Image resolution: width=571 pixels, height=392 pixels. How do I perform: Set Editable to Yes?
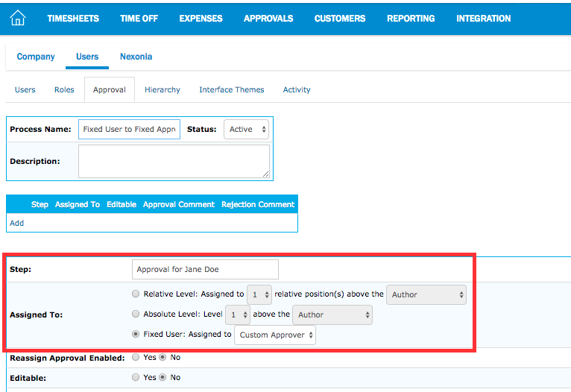pyautogui.click(x=135, y=378)
